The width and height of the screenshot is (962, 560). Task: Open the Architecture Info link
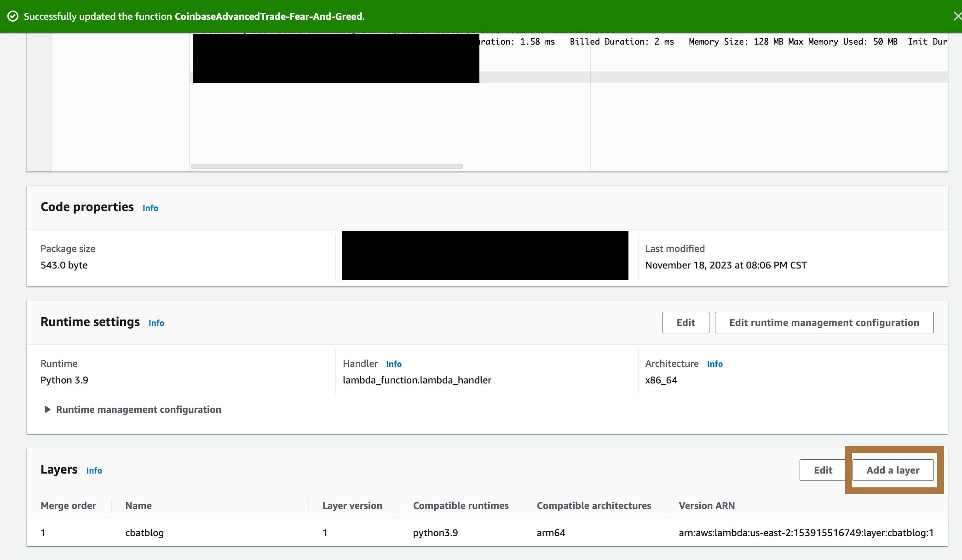714,364
